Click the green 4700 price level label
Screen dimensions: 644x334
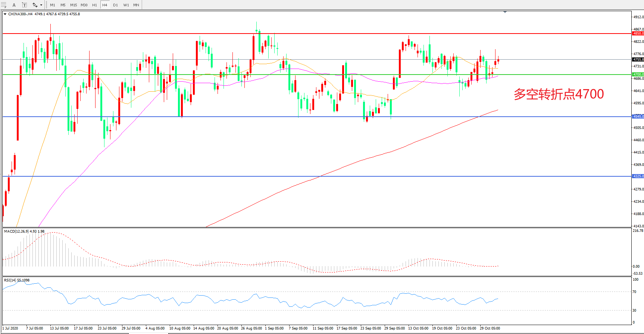tap(638, 75)
